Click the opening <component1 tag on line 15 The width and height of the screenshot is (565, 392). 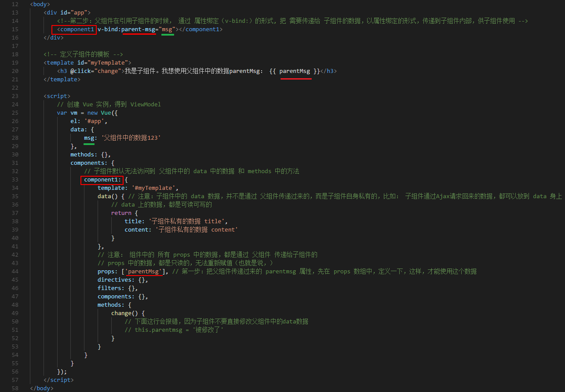[76, 29]
